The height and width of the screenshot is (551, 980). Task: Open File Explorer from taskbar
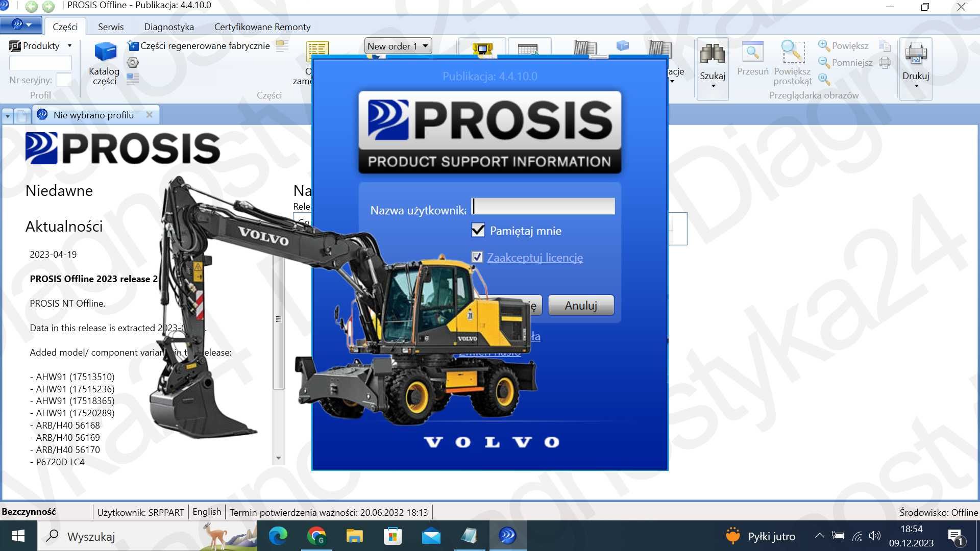(355, 536)
